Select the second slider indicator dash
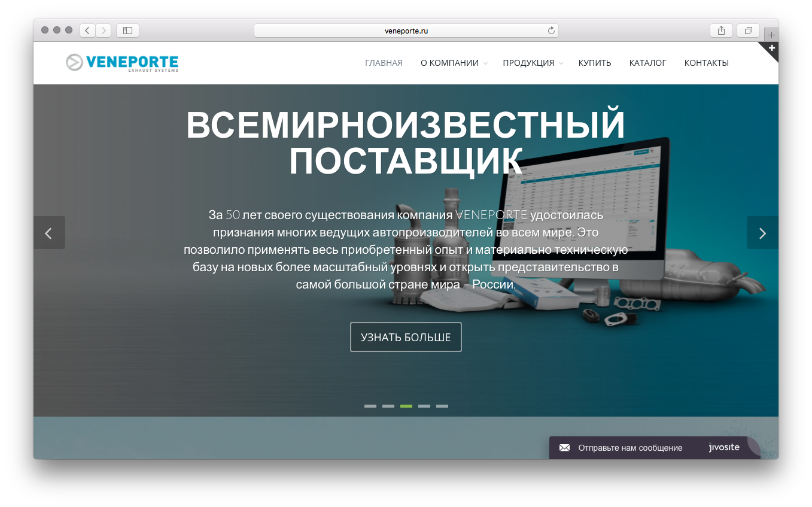 (x=388, y=406)
